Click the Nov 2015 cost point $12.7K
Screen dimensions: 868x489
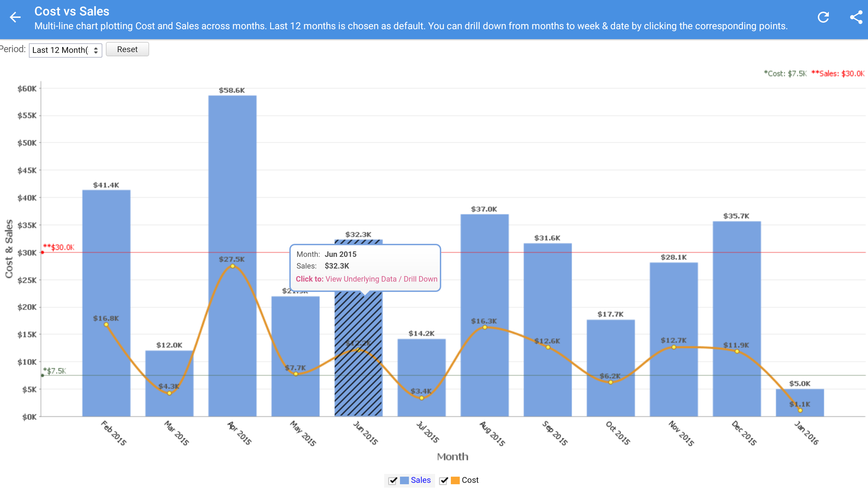click(674, 347)
